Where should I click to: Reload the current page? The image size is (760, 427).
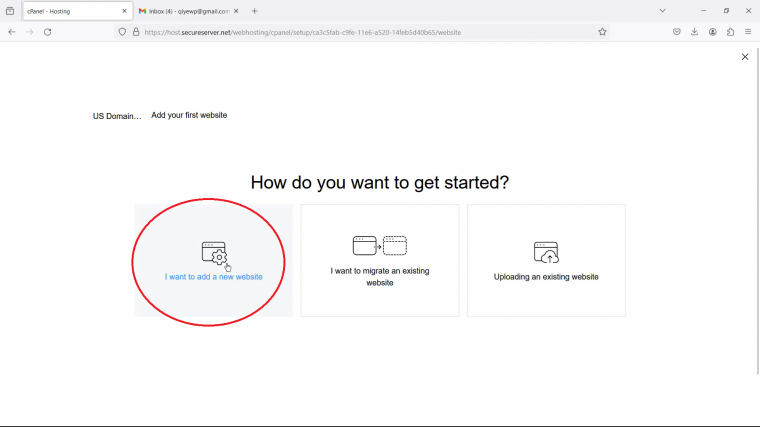(48, 32)
